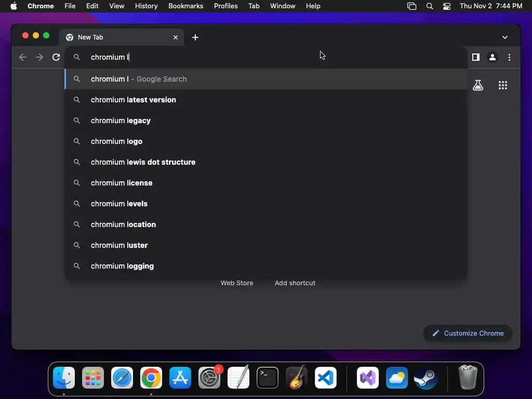The image size is (532, 399).
Task: Open the History menu
Action: [x=146, y=6]
